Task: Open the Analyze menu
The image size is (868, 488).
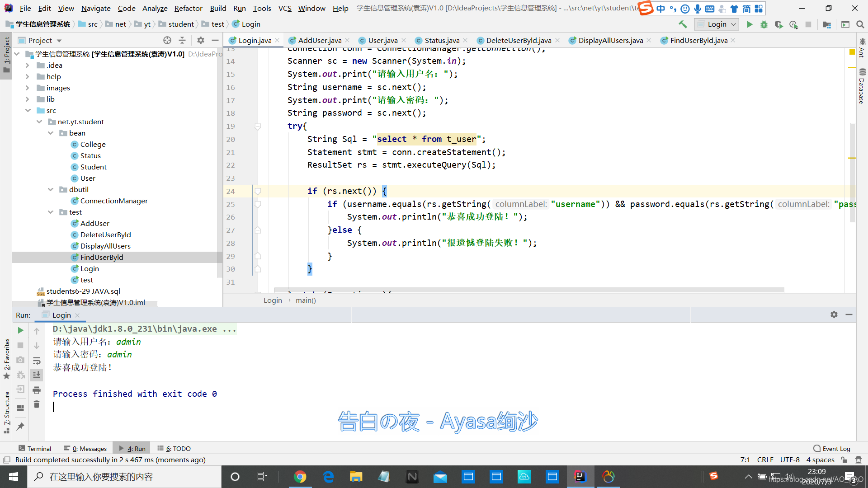Action: tap(155, 8)
